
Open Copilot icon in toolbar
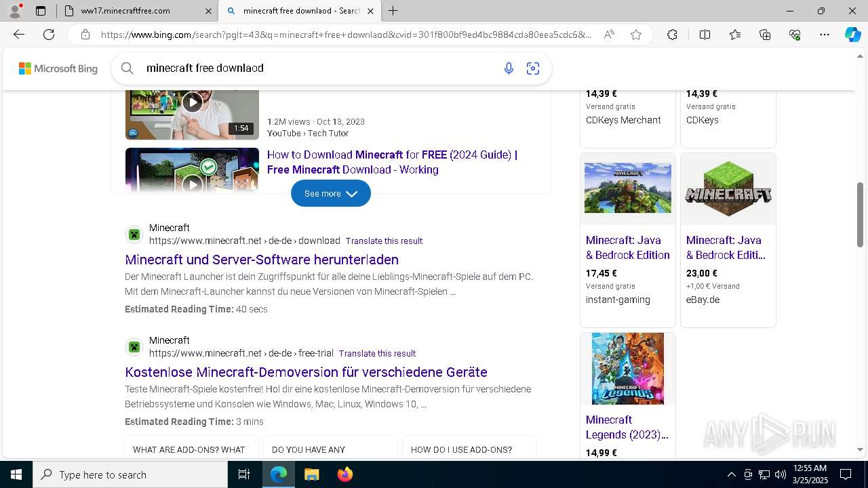852,35
